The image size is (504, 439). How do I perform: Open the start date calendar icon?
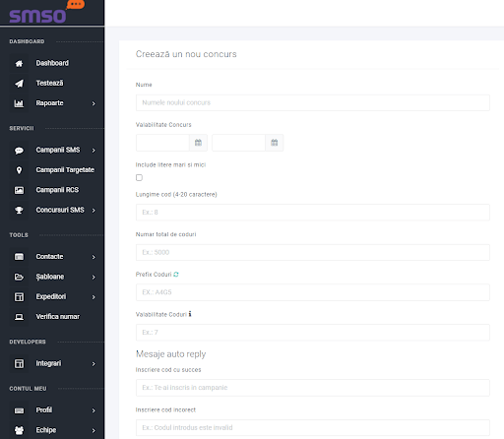tap(198, 143)
